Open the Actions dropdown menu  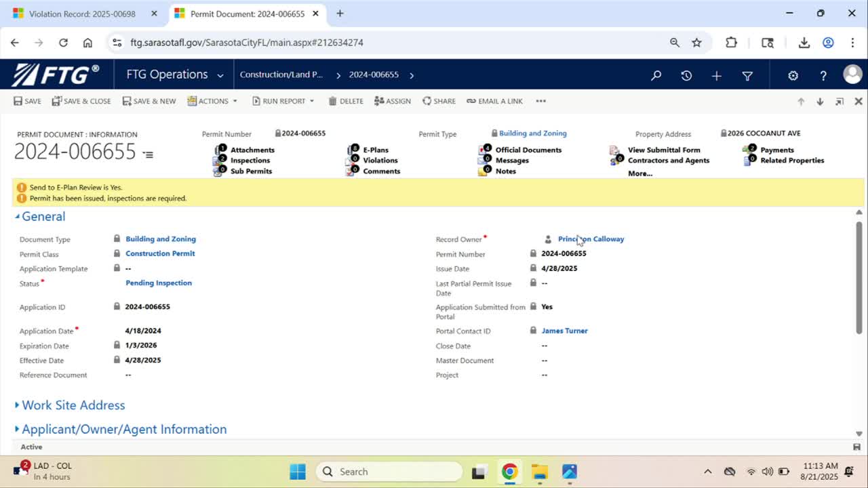[213, 101]
